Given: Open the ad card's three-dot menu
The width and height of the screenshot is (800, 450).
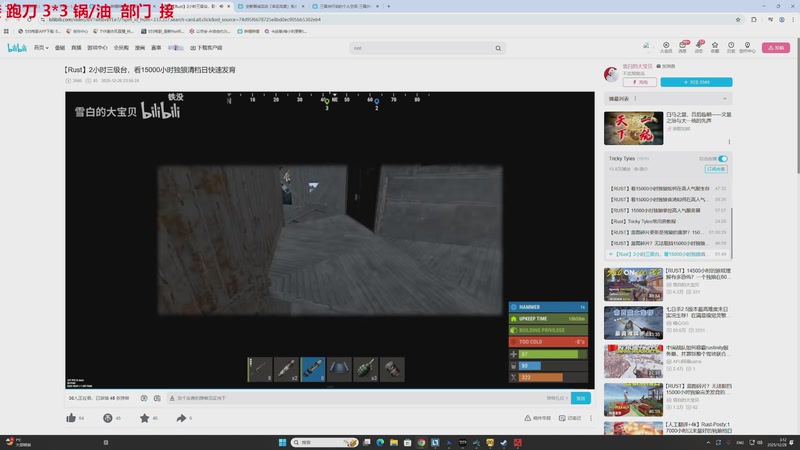Looking at the screenshot, I should point(729,142).
